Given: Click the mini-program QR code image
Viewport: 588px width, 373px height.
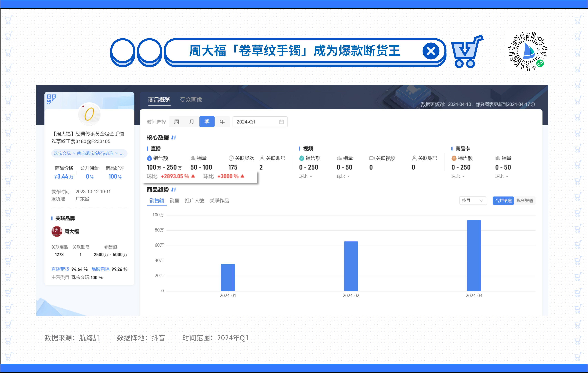Looking at the screenshot, I should [528, 51].
